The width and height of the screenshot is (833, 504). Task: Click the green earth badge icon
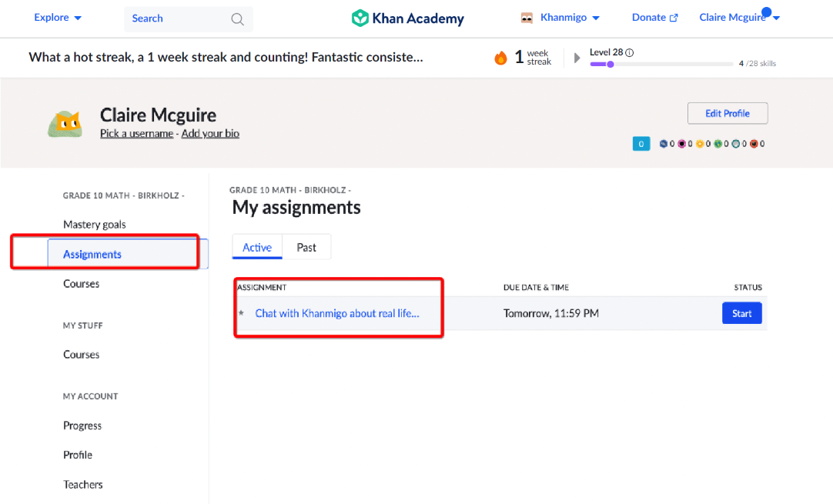tap(718, 144)
